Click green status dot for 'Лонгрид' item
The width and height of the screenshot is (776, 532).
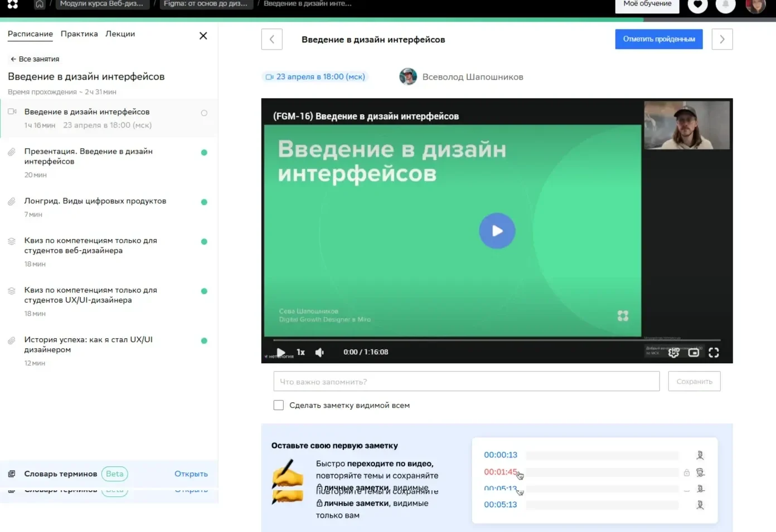point(204,202)
